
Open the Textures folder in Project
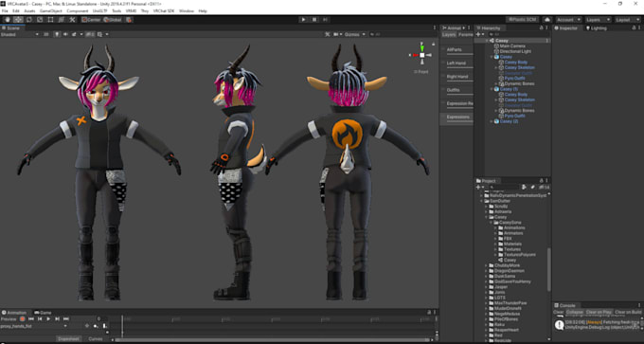coord(512,249)
